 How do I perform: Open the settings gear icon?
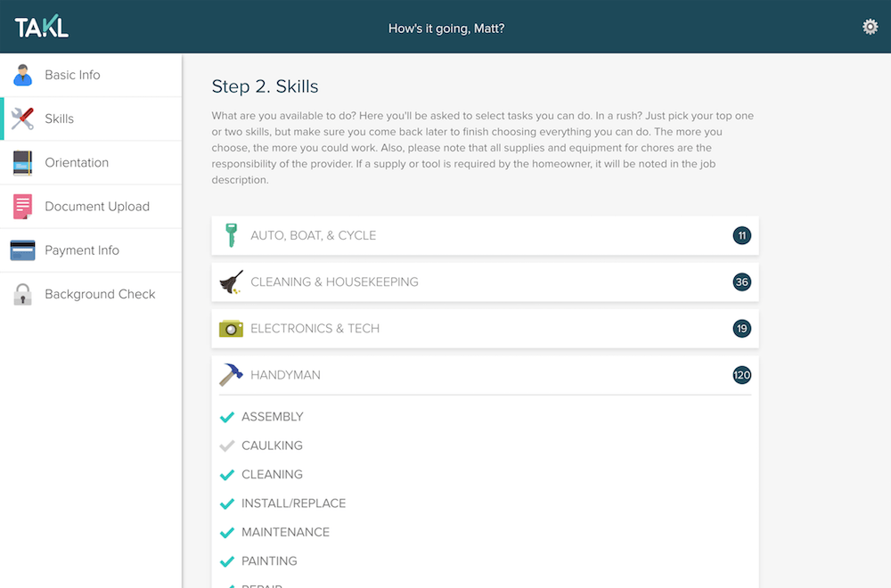(870, 27)
